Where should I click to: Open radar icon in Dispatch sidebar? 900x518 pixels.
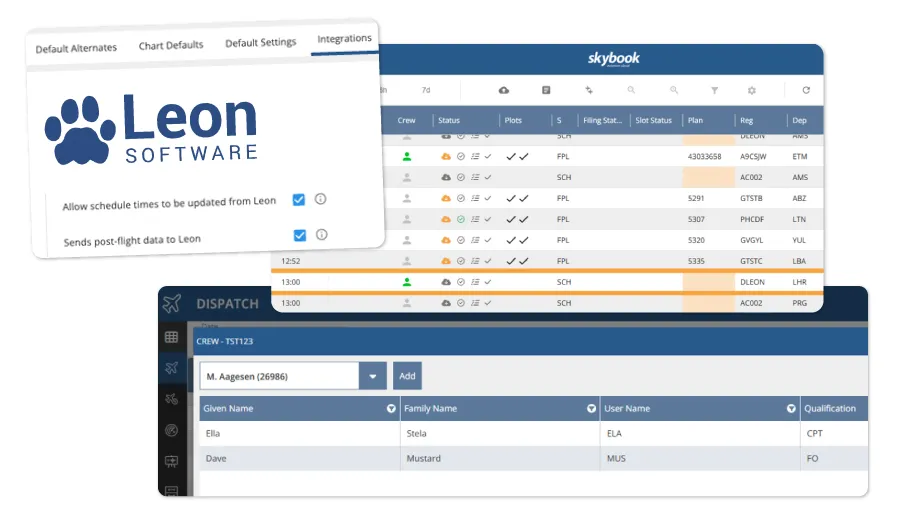coord(171,430)
